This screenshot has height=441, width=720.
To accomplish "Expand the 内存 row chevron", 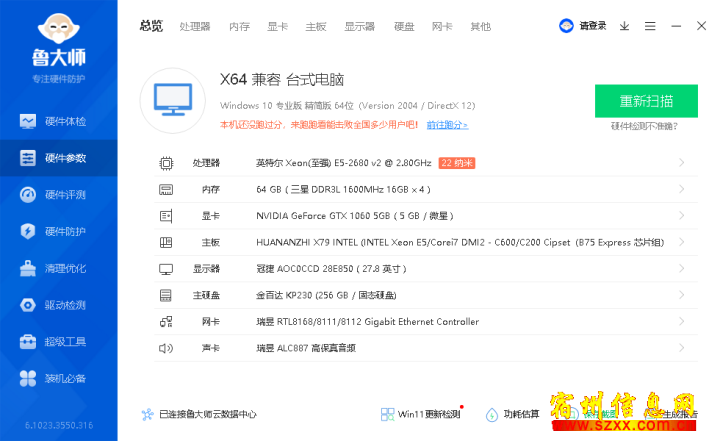I will click(682, 189).
